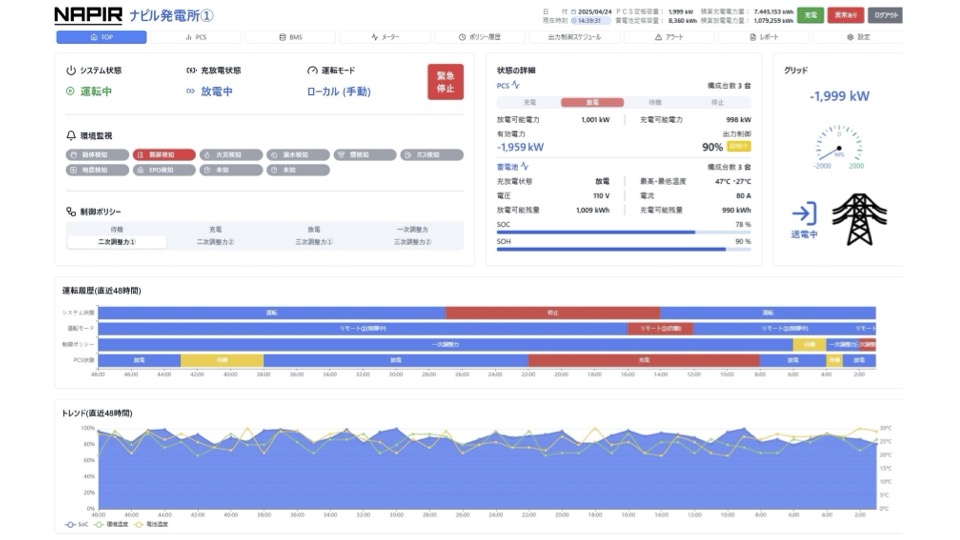Viewport: 960px width, 540px height.
Task: Toggle 電池温度 series in trend legend
Action: [x=152, y=523]
